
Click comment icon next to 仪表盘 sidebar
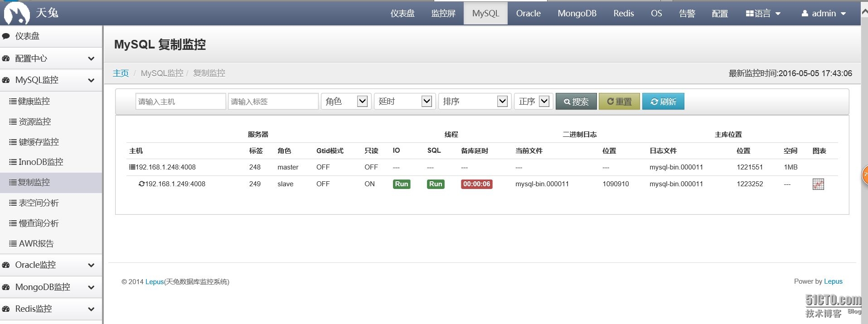pos(6,36)
